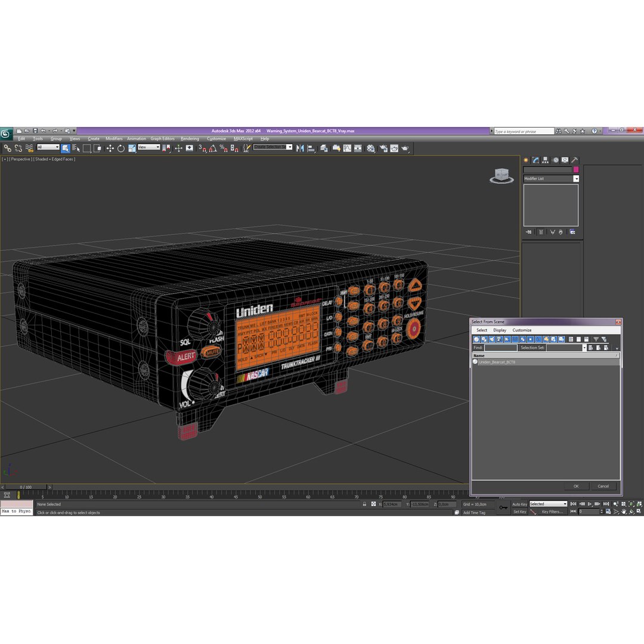Viewport: 644px width, 644px height.
Task: Open Select by Name tool
Action: pyautogui.click(x=76, y=148)
